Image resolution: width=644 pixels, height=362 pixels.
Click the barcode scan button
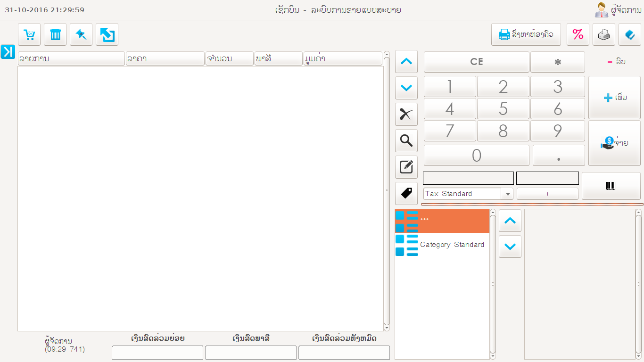(x=611, y=186)
